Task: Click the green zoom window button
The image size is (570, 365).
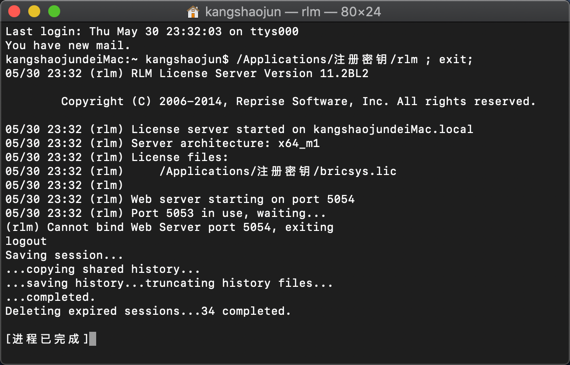Action: click(54, 11)
